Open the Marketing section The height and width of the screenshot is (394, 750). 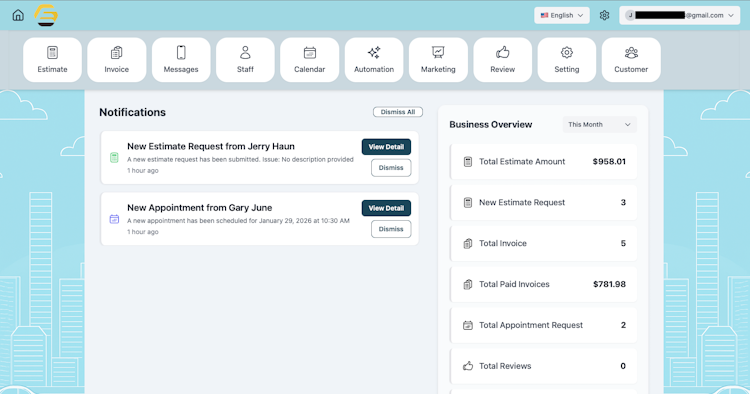(x=438, y=60)
